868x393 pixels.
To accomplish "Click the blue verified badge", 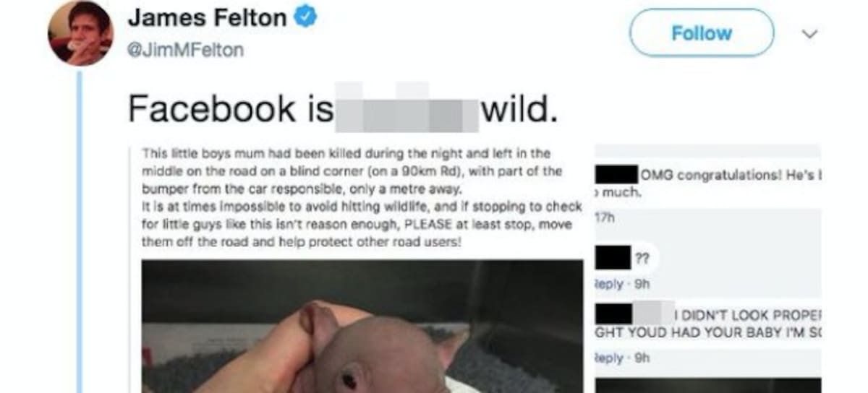I will [306, 19].
